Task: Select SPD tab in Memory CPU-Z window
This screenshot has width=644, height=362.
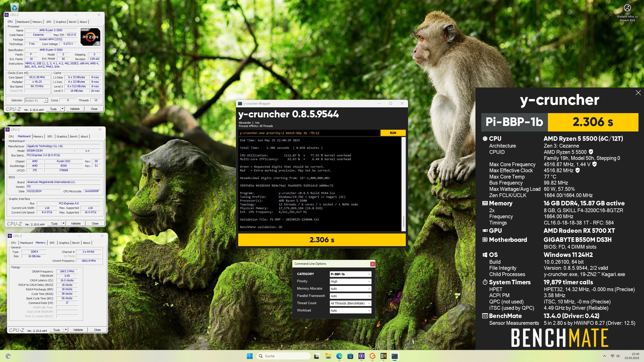Action: 52,243
